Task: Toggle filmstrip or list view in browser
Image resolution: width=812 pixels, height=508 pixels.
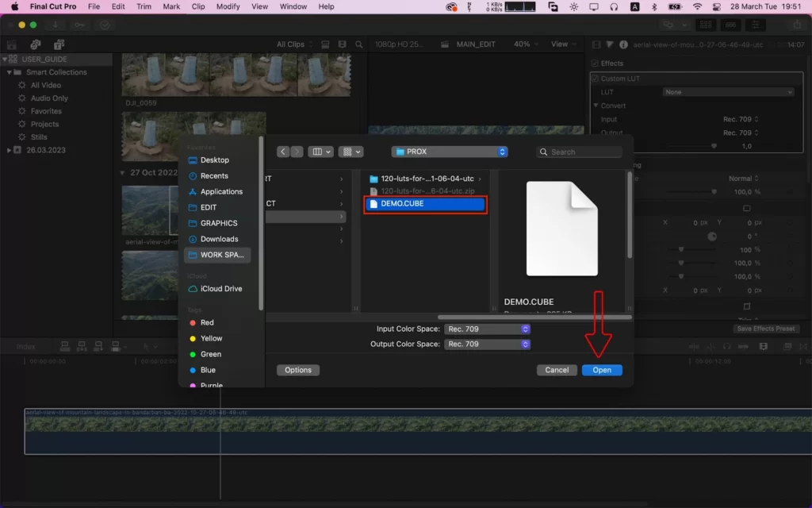Action: [325, 44]
